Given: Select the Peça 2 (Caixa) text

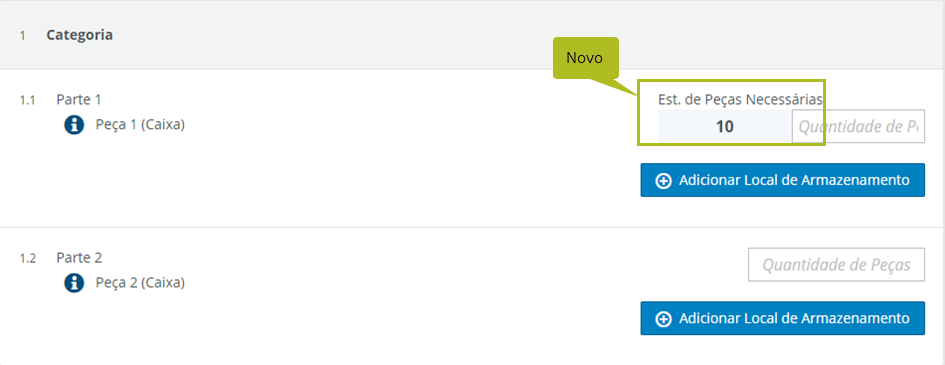Looking at the screenshot, I should pos(140,282).
